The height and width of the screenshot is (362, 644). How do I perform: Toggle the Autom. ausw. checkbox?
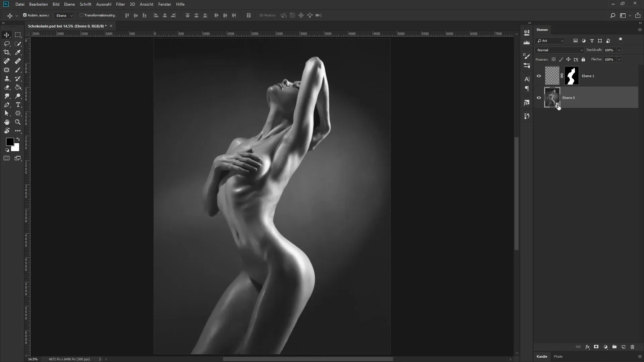pyautogui.click(x=25, y=15)
